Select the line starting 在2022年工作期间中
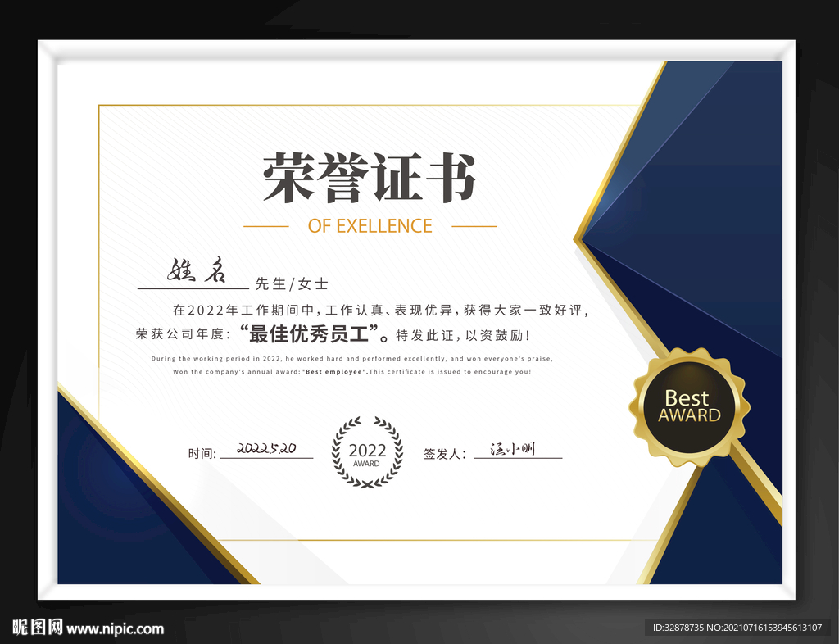This screenshot has width=839, height=644. point(381,311)
